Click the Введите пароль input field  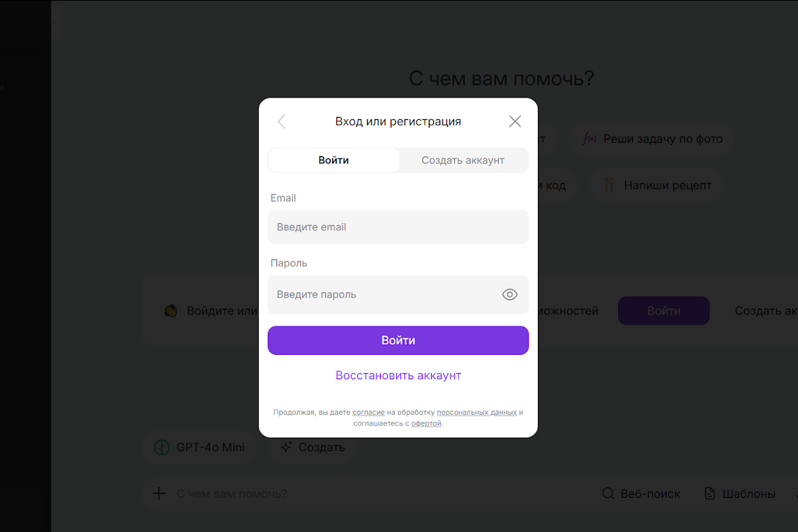pos(384,295)
